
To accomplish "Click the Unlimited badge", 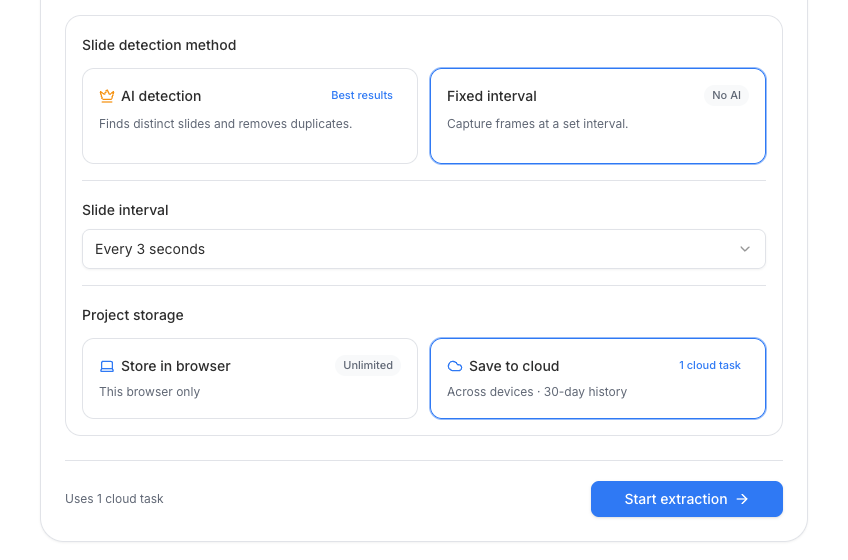I will coord(368,365).
